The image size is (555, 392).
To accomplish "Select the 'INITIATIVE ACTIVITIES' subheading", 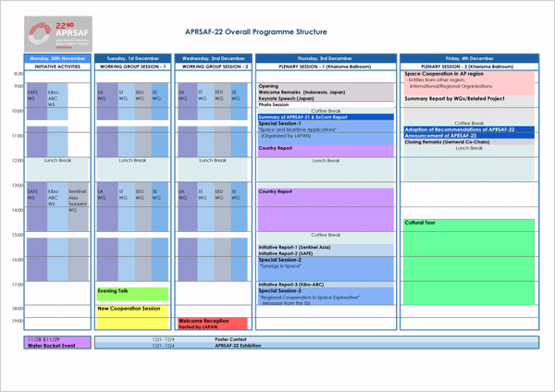I will pos(57,67).
